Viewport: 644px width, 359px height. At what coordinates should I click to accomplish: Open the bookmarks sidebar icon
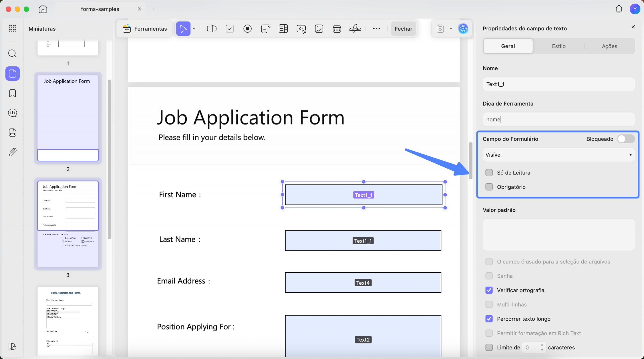12,93
